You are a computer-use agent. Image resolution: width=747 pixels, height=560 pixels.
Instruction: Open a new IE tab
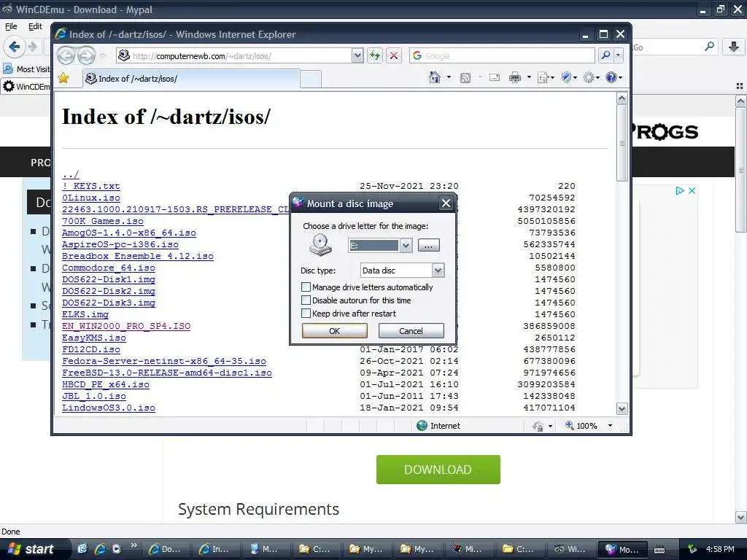tap(311, 79)
